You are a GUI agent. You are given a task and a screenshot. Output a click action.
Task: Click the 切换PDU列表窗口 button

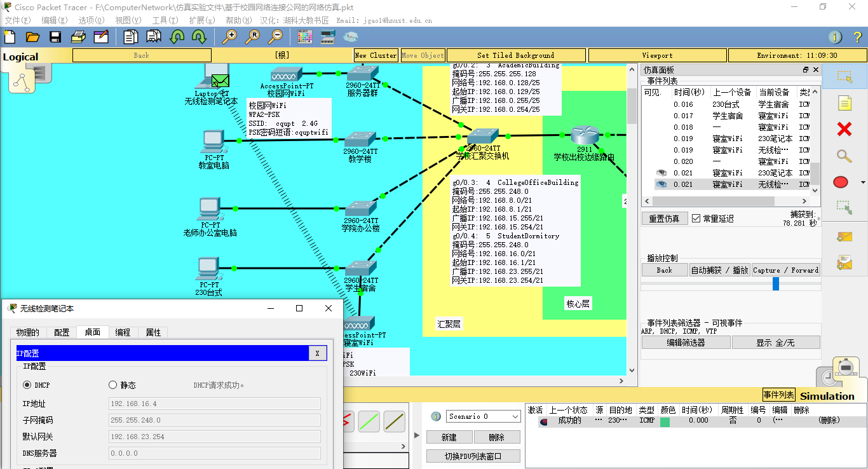click(x=473, y=456)
